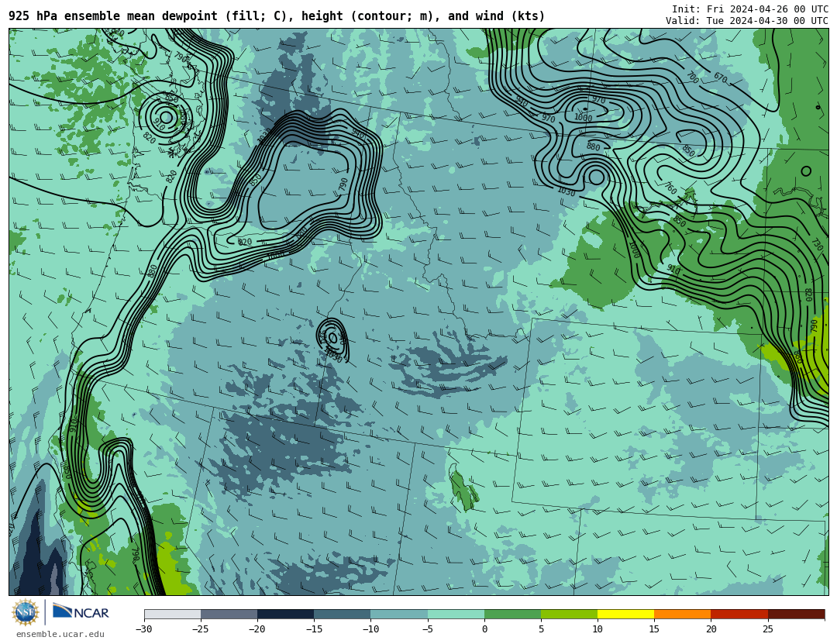Open the ensemble.ucar.edu text link
The width and height of the screenshot is (837, 644).
(60, 634)
